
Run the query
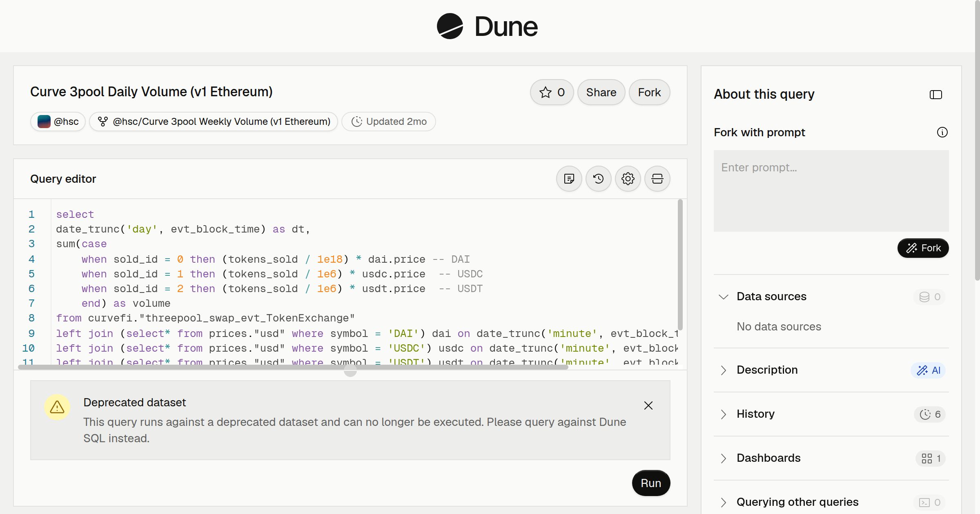tap(651, 483)
